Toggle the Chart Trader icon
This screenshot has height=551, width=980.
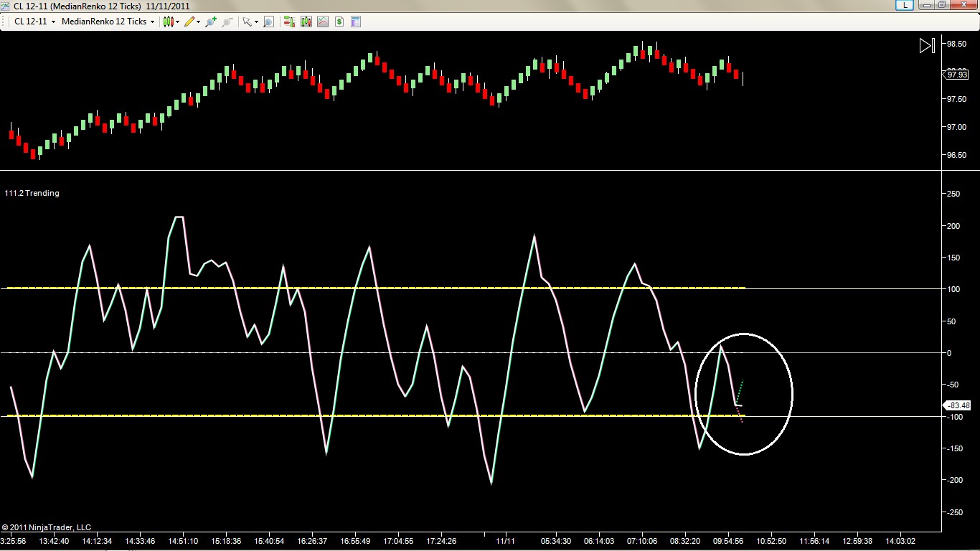(290, 22)
